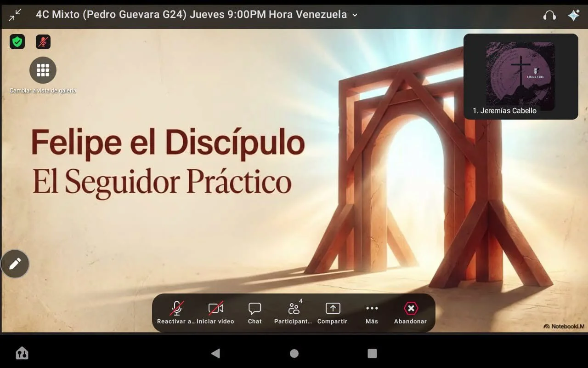
Task: Open the Chat panel
Action: [254, 313]
